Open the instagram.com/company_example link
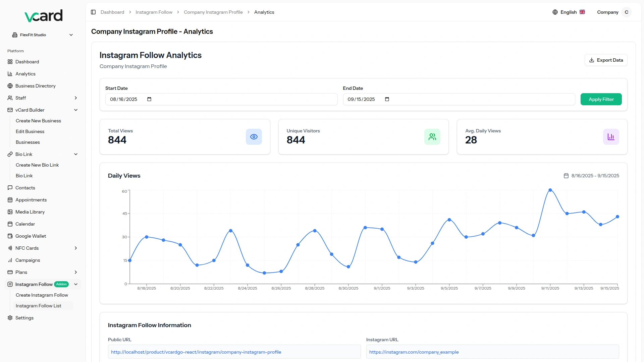Viewport: 644px width, 362px height. [414, 352]
